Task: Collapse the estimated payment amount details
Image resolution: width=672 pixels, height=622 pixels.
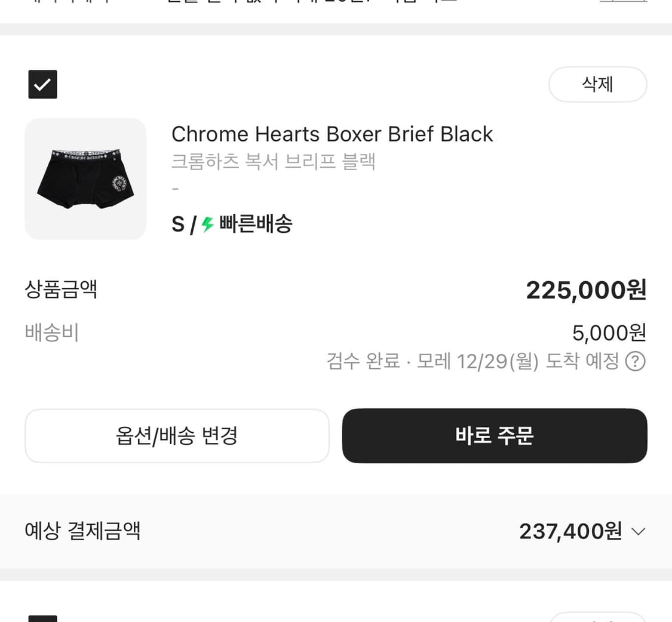Action: point(638,531)
